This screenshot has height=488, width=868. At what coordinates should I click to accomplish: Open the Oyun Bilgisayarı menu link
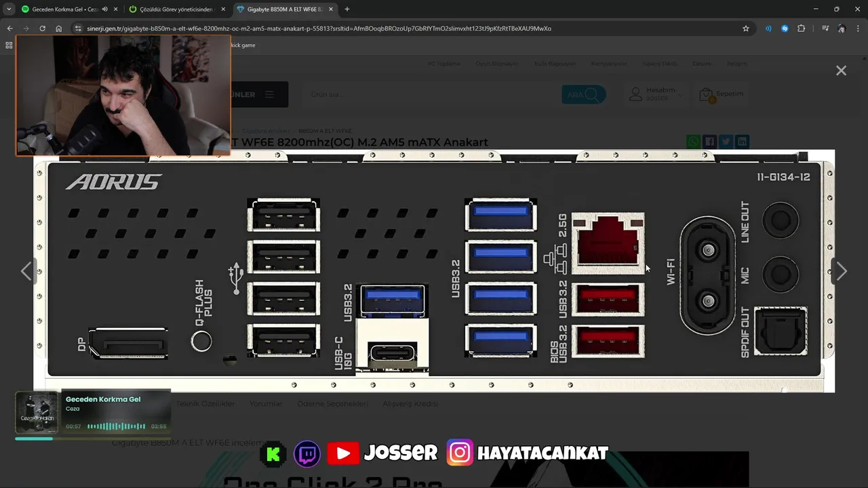[x=497, y=64]
